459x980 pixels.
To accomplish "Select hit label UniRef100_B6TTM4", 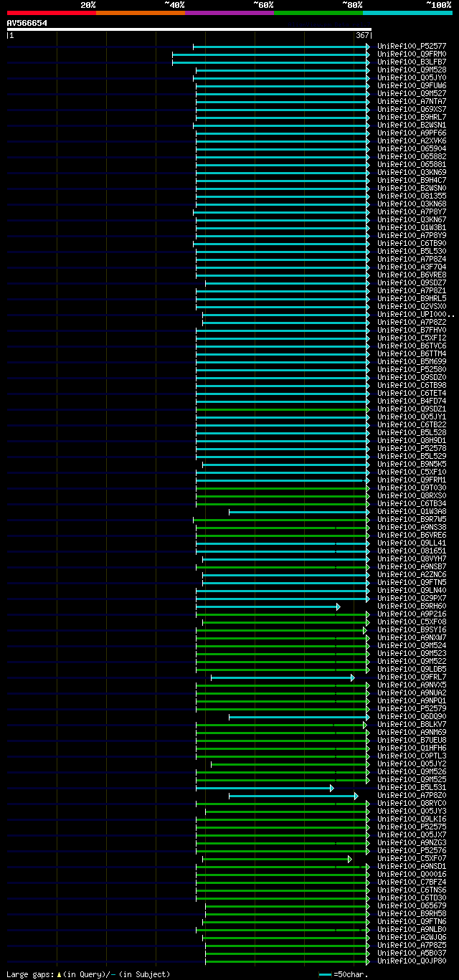I will tap(412, 353).
